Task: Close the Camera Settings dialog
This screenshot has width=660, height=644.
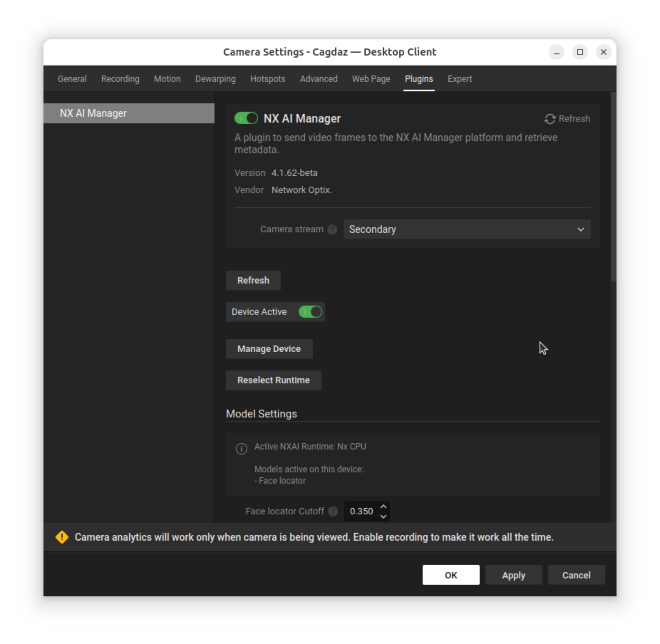Action: [x=603, y=52]
